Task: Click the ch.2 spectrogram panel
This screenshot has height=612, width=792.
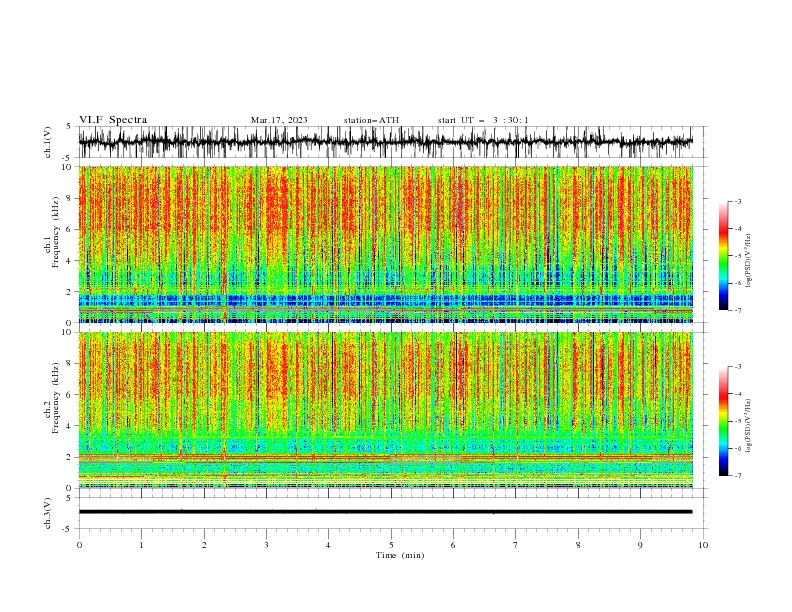Action: (385, 410)
